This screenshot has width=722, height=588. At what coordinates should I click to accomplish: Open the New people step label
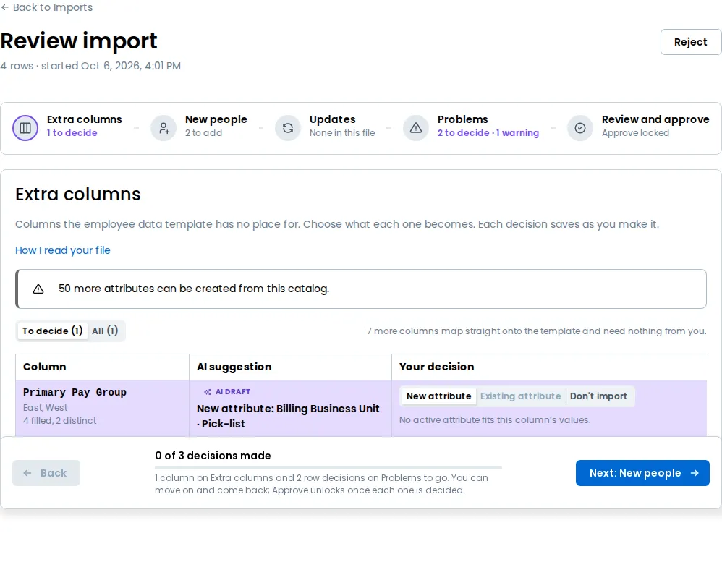[x=216, y=119]
